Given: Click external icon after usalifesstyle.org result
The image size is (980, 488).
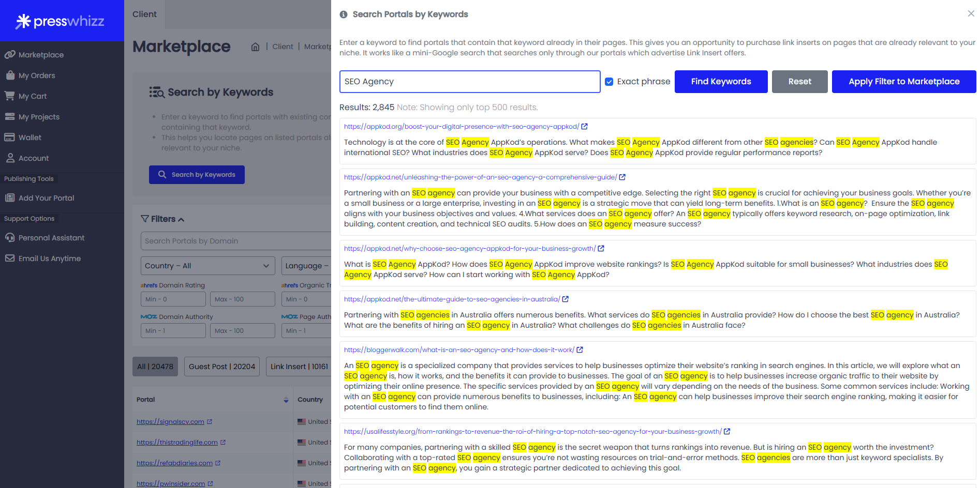Looking at the screenshot, I should 727,432.
